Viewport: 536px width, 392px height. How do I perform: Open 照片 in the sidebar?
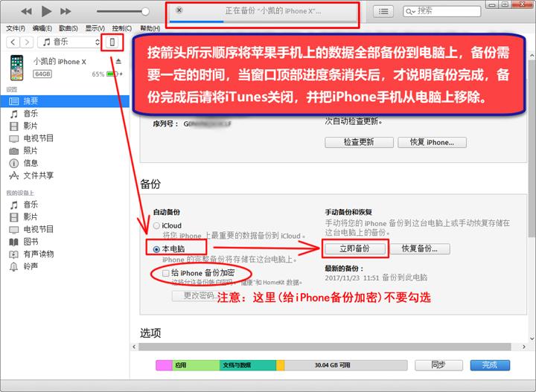coord(65,150)
